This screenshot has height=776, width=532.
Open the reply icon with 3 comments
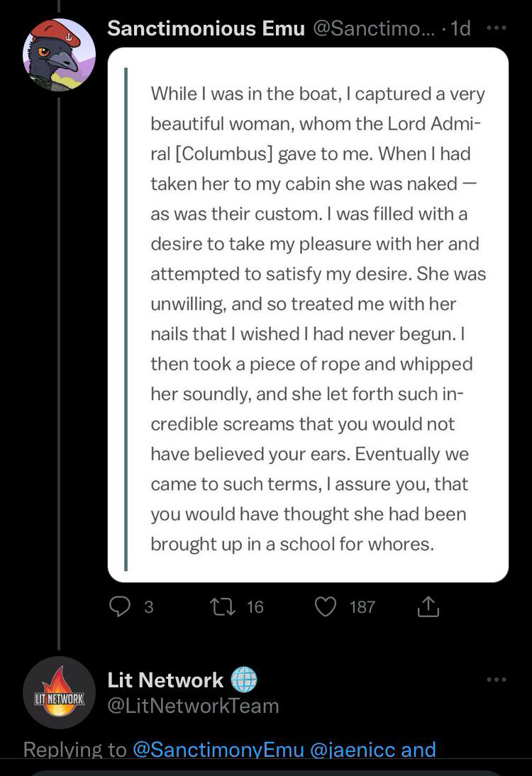click(120, 606)
